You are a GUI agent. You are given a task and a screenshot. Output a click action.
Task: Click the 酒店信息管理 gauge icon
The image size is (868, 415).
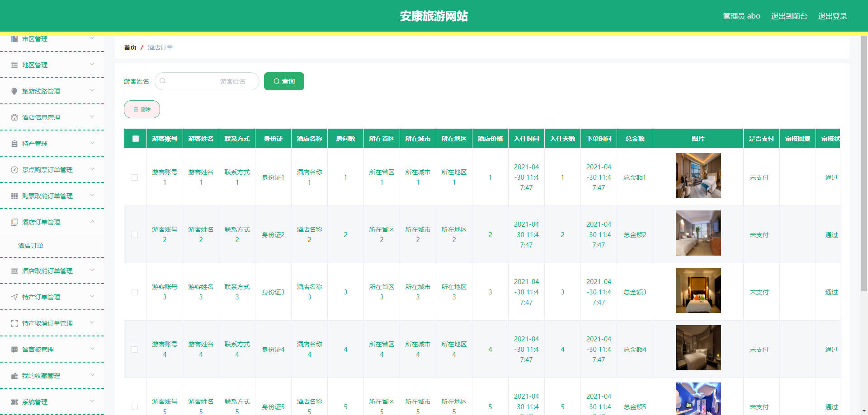tap(14, 117)
